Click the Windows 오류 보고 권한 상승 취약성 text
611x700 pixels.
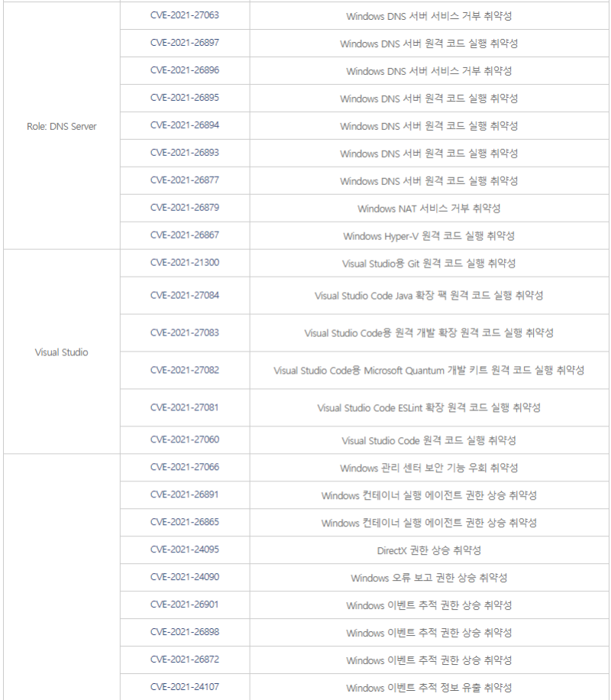[x=428, y=578]
